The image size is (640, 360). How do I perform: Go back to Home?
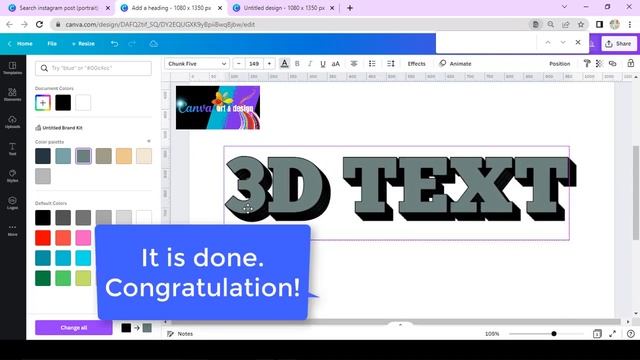coord(20,44)
